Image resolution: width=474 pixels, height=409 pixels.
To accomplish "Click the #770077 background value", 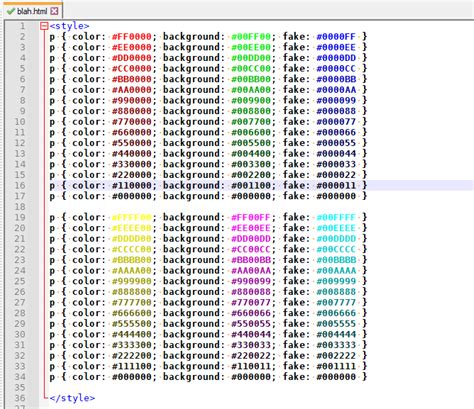I will 251,303.
